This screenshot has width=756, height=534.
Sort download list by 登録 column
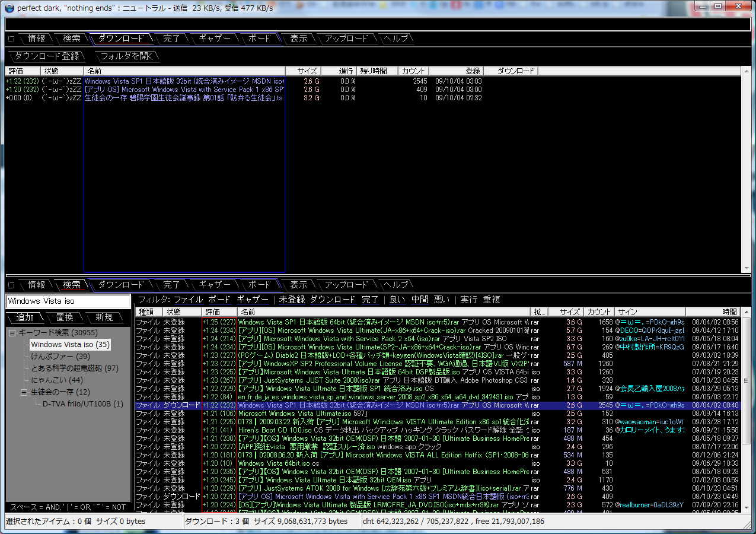(456, 71)
